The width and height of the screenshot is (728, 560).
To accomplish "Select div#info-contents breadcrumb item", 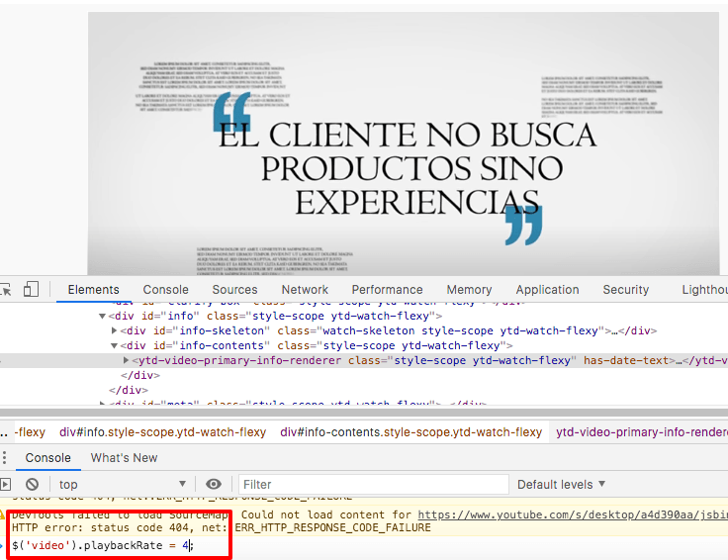I will (x=410, y=432).
